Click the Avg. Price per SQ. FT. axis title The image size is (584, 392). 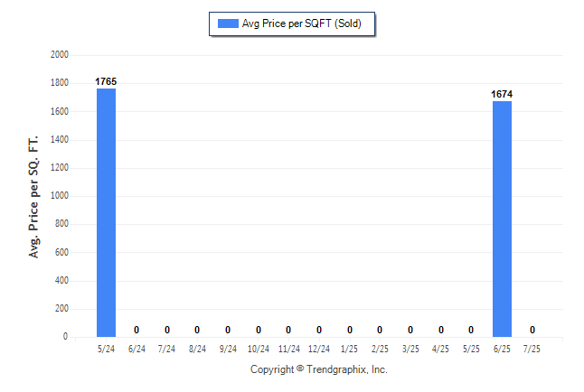click(x=33, y=197)
